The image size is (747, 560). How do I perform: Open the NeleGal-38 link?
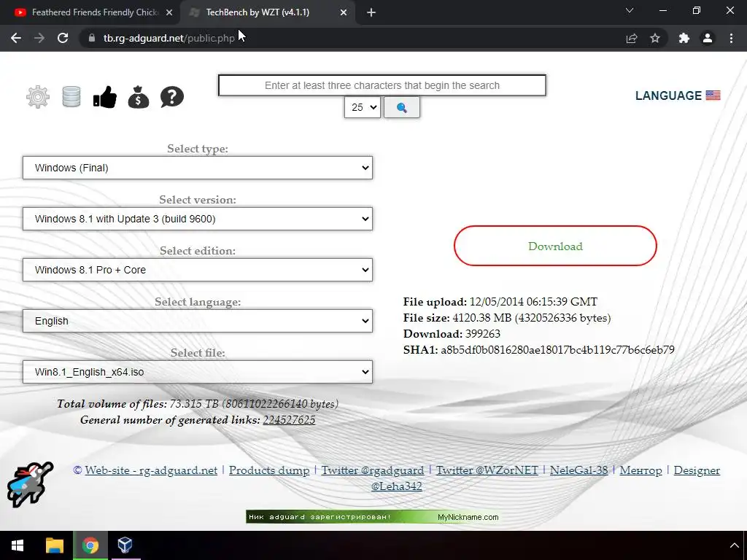pyautogui.click(x=578, y=470)
